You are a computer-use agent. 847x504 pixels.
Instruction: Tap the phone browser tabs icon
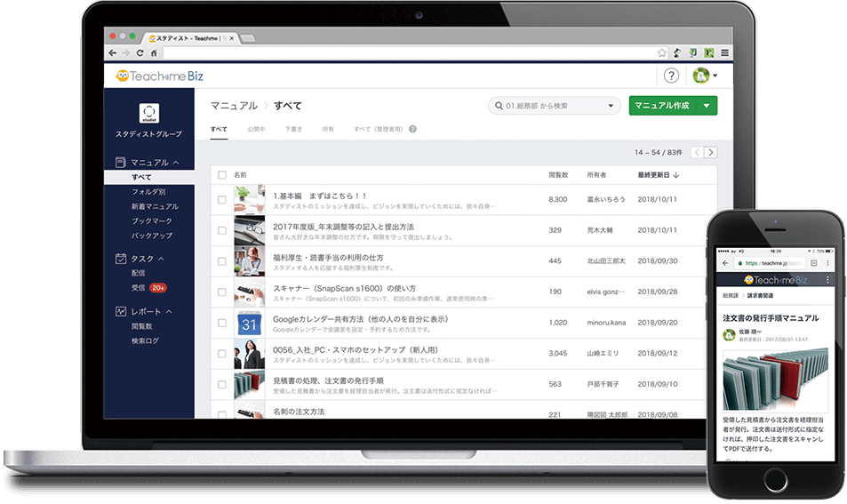(x=814, y=263)
